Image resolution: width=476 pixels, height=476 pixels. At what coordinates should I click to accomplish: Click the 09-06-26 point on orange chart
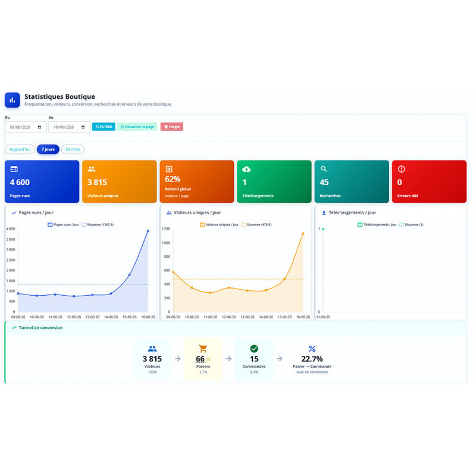click(x=173, y=272)
